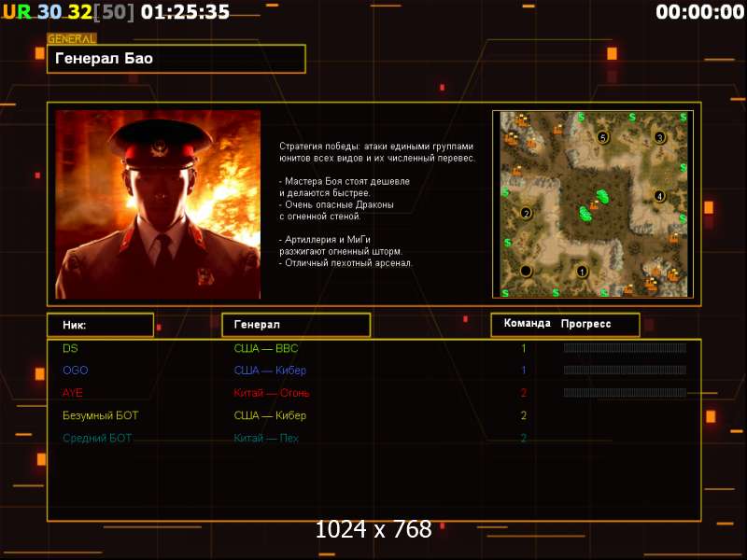Click General Bao's portrait
The image size is (747, 560).
click(158, 204)
